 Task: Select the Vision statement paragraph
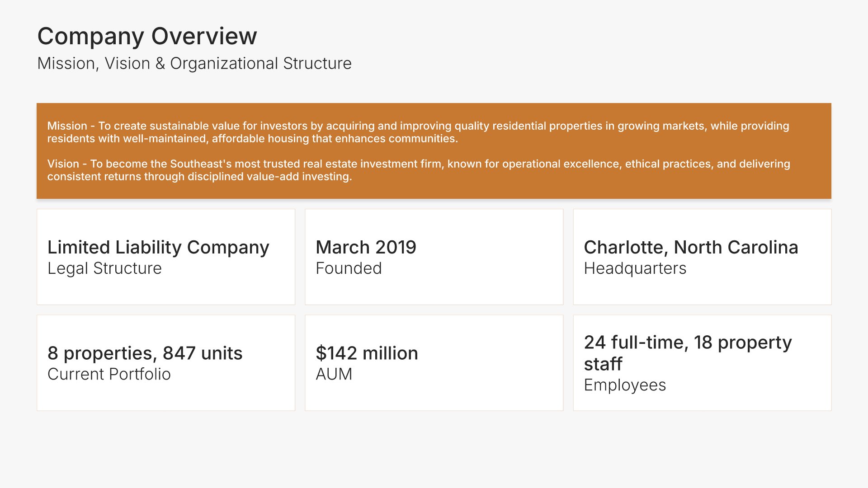pyautogui.click(x=418, y=170)
